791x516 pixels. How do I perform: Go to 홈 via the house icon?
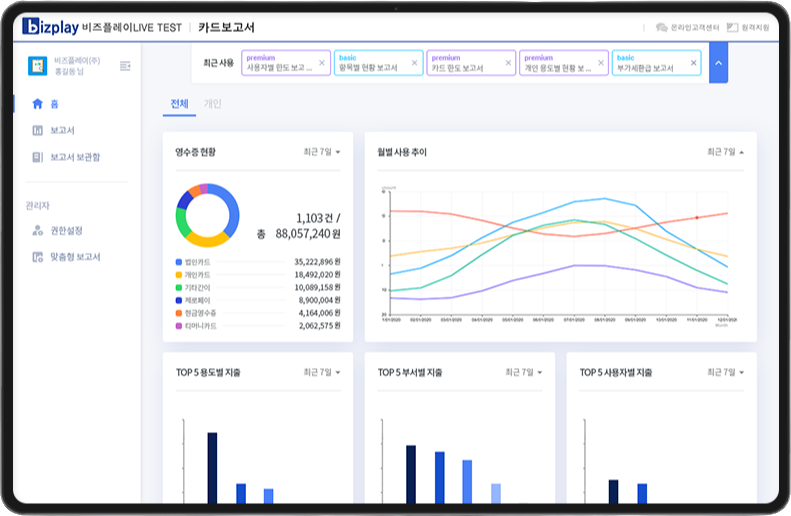(x=37, y=104)
